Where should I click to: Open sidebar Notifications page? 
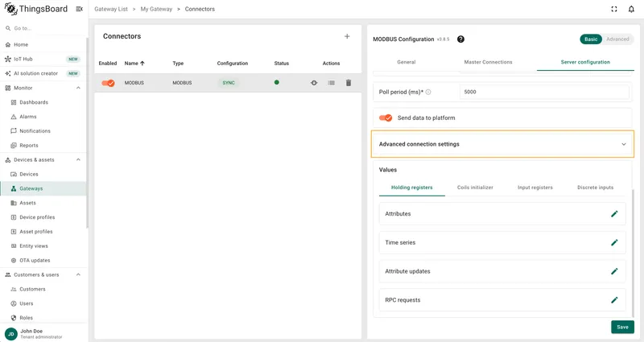(43, 130)
